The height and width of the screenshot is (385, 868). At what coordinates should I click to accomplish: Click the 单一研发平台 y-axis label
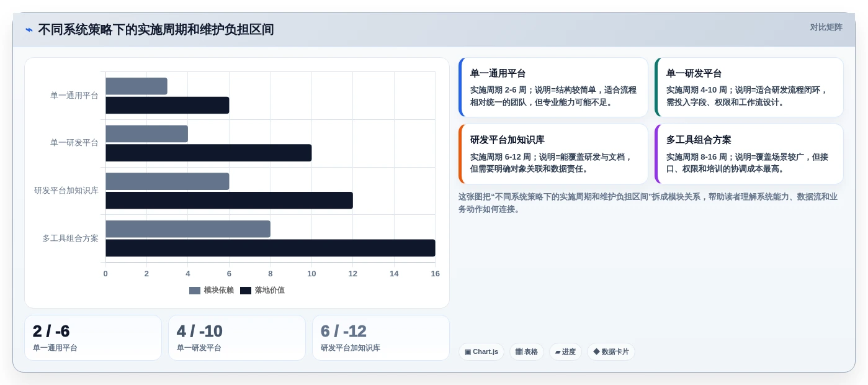pos(74,143)
